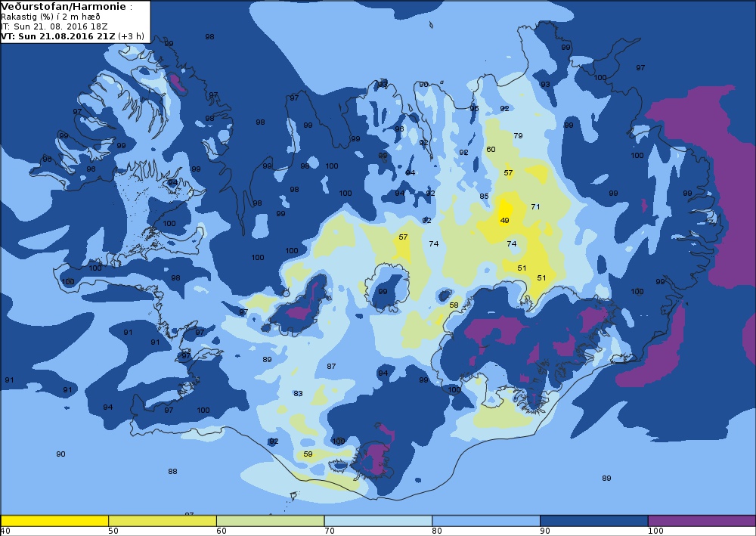Click the humidity value 85 on the map

coord(484,196)
